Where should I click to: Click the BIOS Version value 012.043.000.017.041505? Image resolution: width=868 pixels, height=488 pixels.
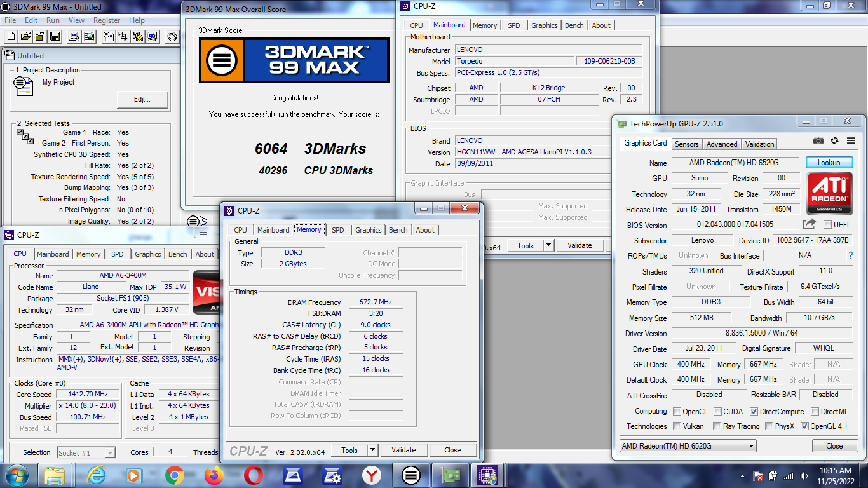[735, 224]
